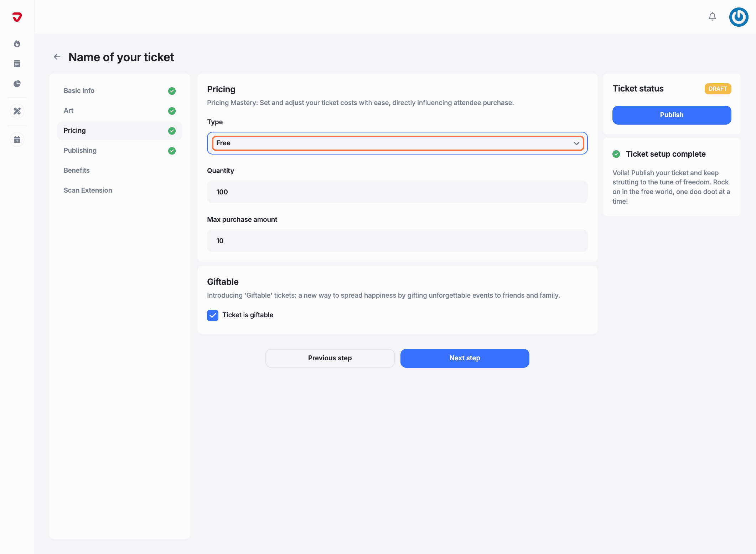Click the red logo in the sidebar
The image size is (756, 554).
[x=17, y=17]
